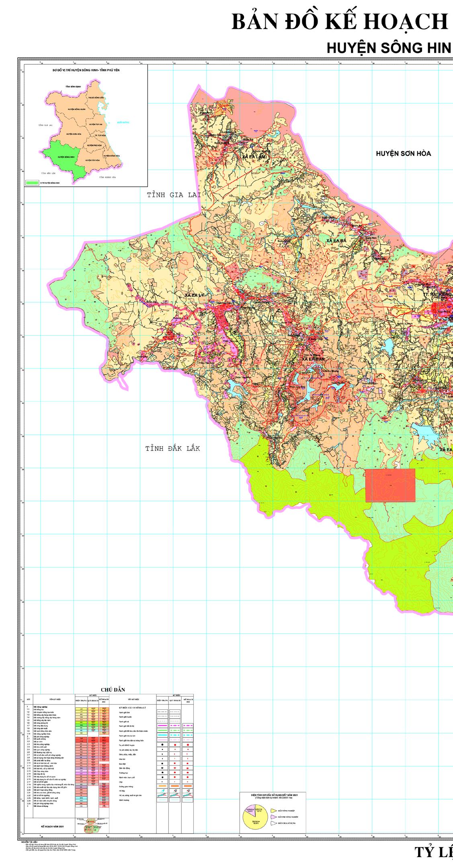Image resolution: width=453 pixels, height=868 pixels.
Task: Click the 'XÃ EA LY' commune label
Action: (x=195, y=295)
